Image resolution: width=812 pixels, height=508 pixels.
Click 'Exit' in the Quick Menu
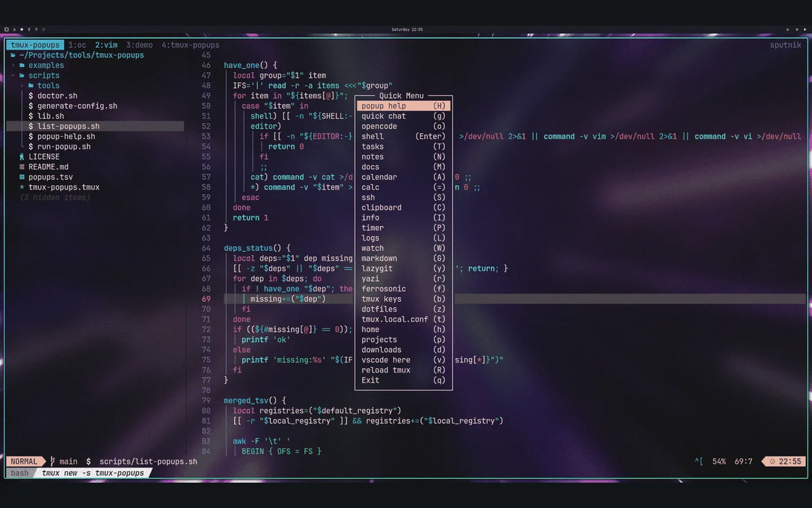pos(404,380)
